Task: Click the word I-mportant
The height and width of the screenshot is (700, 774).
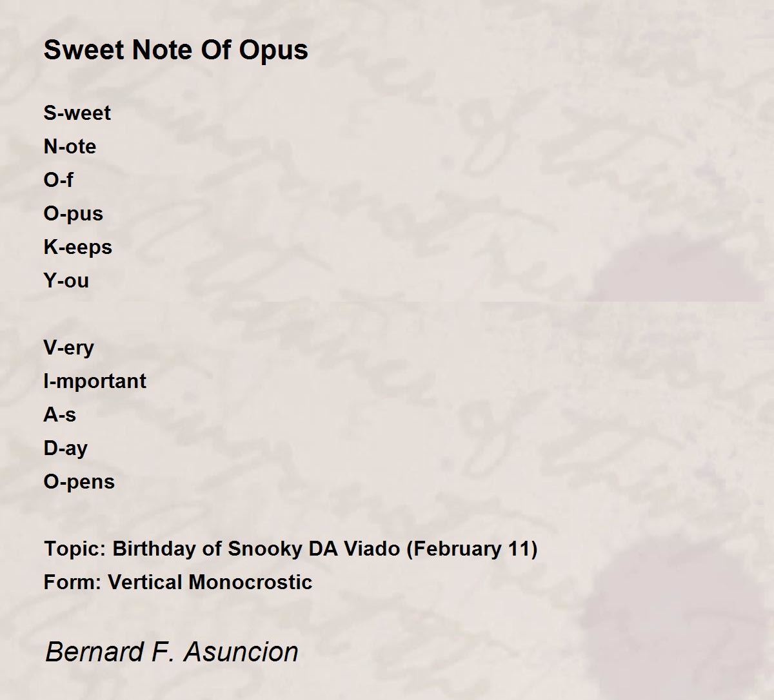Action: pos(95,382)
